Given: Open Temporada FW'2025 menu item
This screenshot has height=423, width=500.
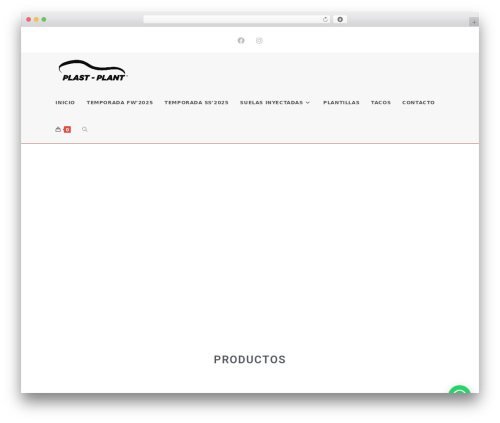Looking at the screenshot, I should [120, 102].
